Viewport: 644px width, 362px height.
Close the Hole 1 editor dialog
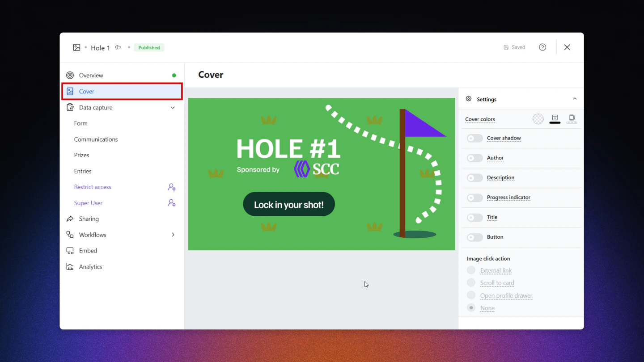coord(567,47)
